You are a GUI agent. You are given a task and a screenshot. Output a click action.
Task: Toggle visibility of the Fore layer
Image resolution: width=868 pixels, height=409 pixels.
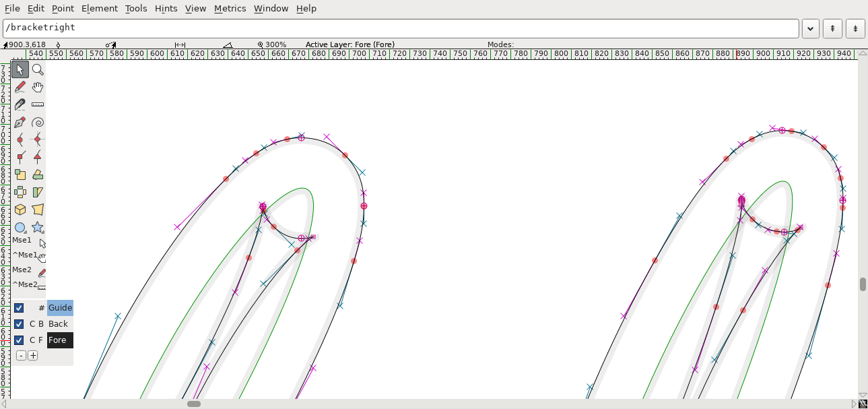coord(19,340)
